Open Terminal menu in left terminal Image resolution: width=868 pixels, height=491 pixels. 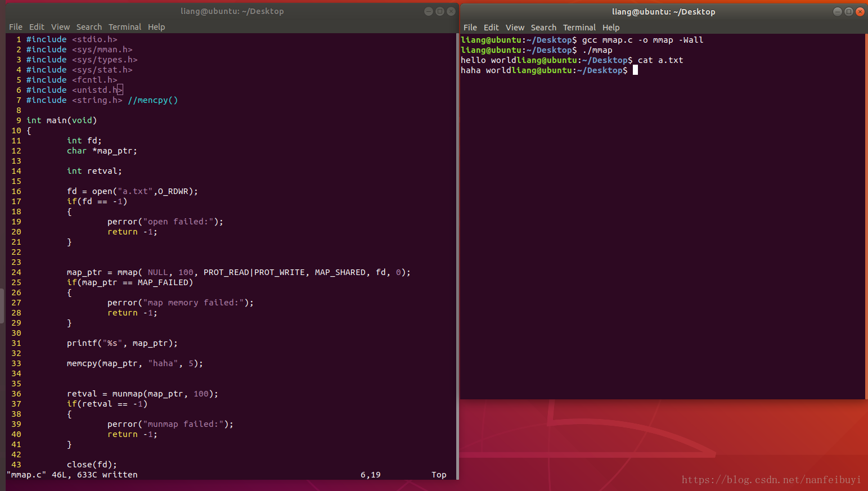point(125,27)
